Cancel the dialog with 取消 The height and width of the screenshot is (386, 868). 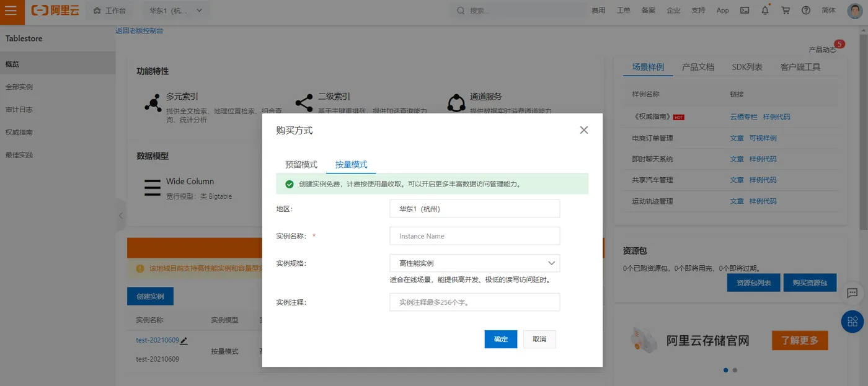[x=539, y=339]
